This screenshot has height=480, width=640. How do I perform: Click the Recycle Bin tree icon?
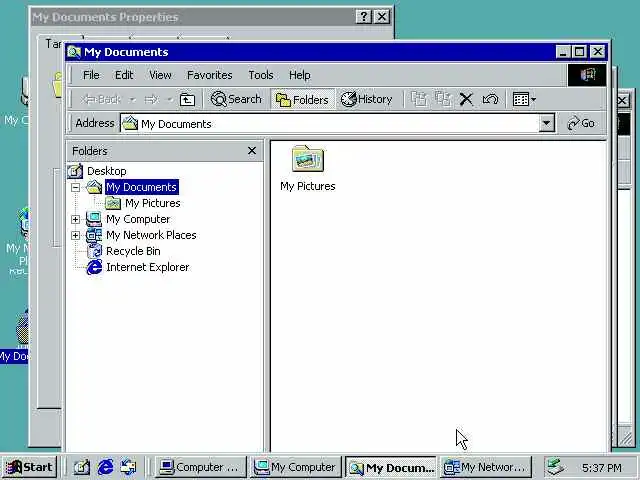(94, 251)
